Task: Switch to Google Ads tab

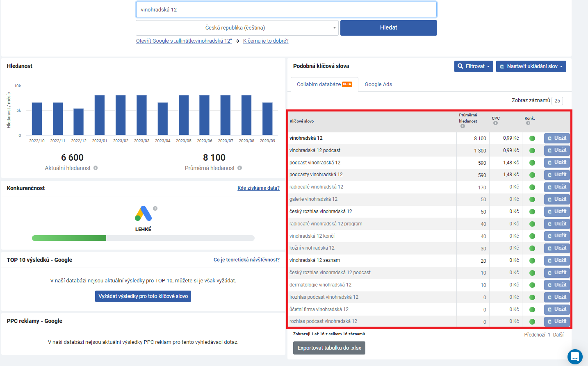Action: (x=378, y=84)
